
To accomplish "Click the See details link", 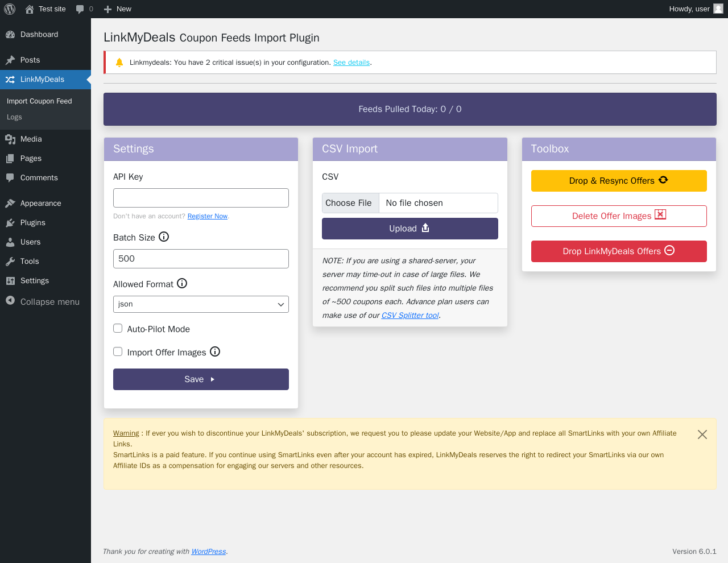I will [x=351, y=63].
